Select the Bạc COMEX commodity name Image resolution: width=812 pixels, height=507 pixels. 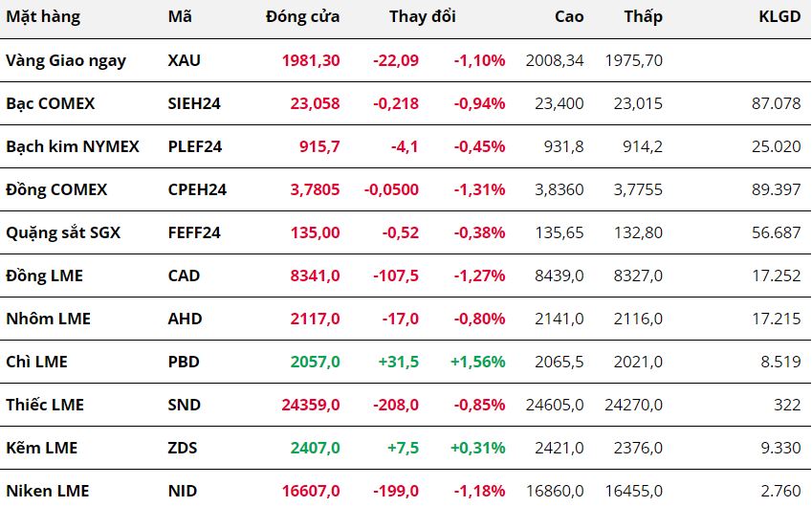(x=51, y=103)
